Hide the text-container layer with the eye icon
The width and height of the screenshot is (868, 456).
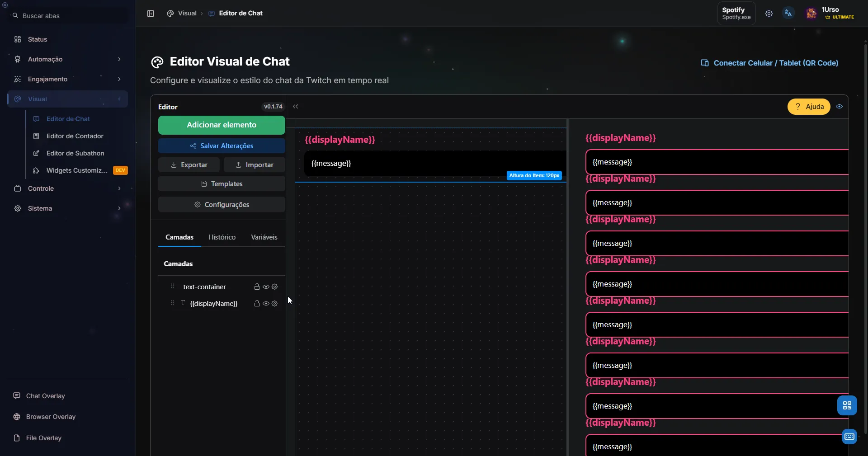(265, 287)
